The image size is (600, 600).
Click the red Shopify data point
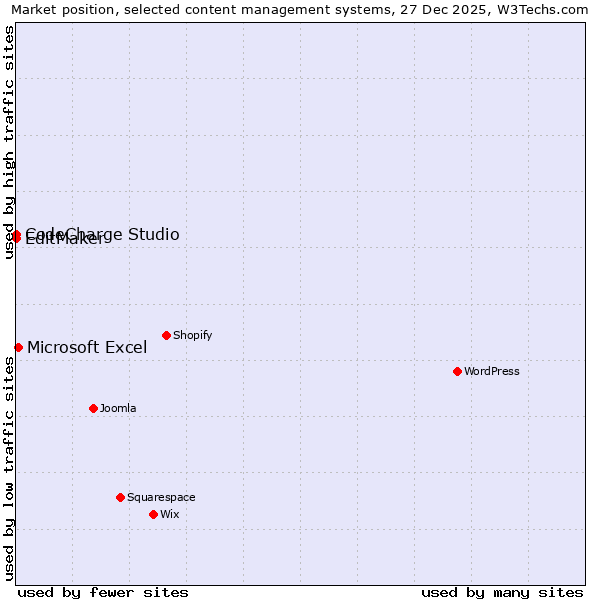(166, 335)
